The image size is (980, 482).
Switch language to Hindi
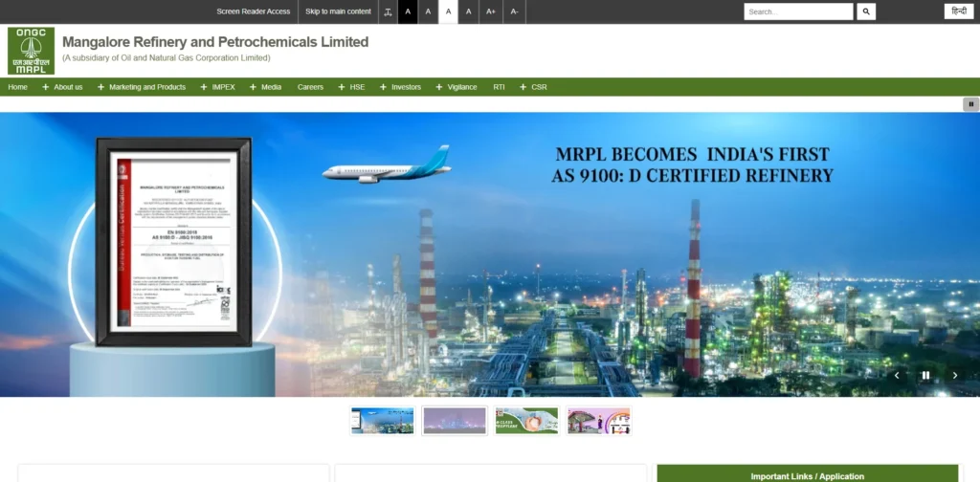pos(959,11)
